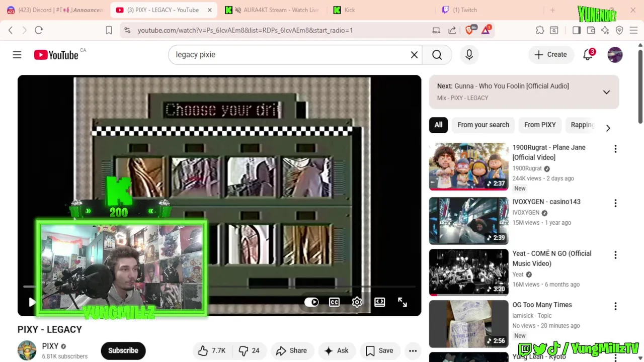Clear the search box text
Screen dimensions: 644x362
pyautogui.click(x=414, y=55)
